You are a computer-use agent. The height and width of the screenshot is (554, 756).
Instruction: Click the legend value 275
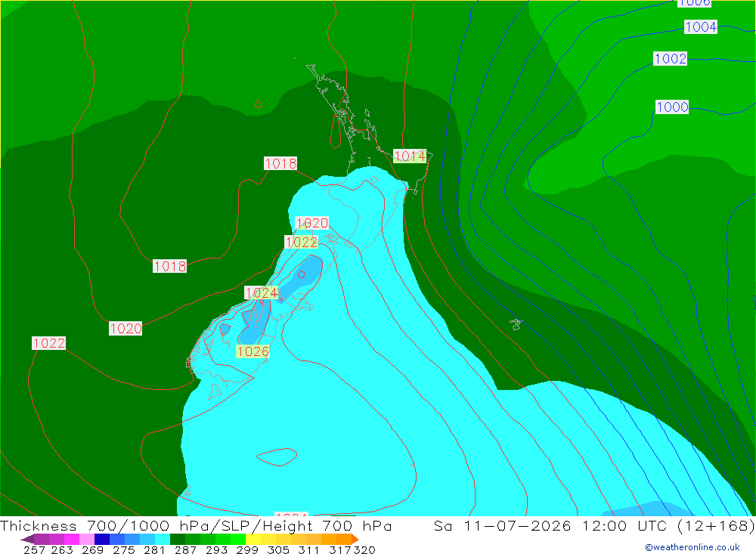pos(123,549)
